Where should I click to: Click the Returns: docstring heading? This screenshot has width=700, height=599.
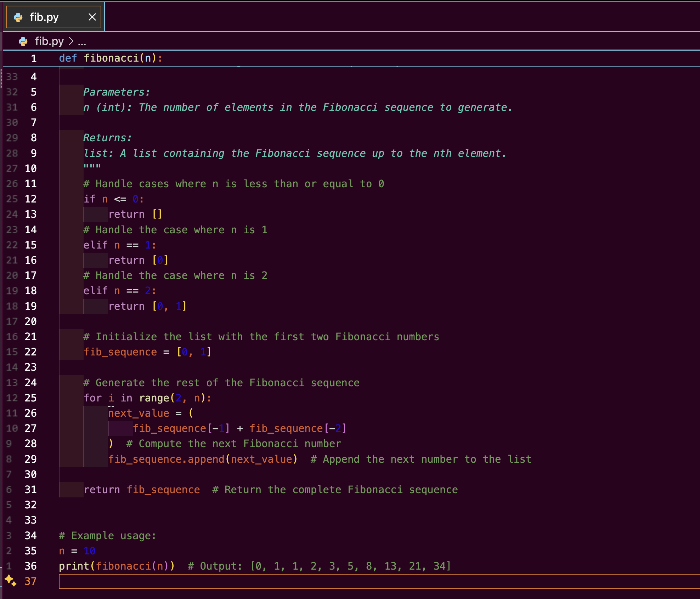coord(107,138)
